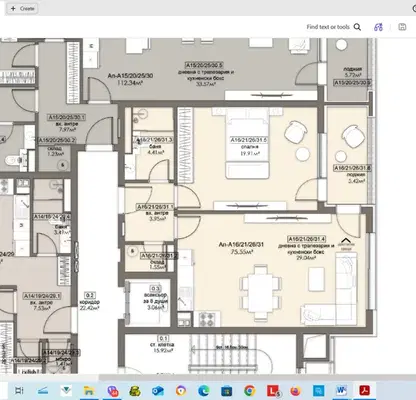Screen dimensions: 416x400
Task: Click the Save file floppy icon
Action: tap(402, 27)
